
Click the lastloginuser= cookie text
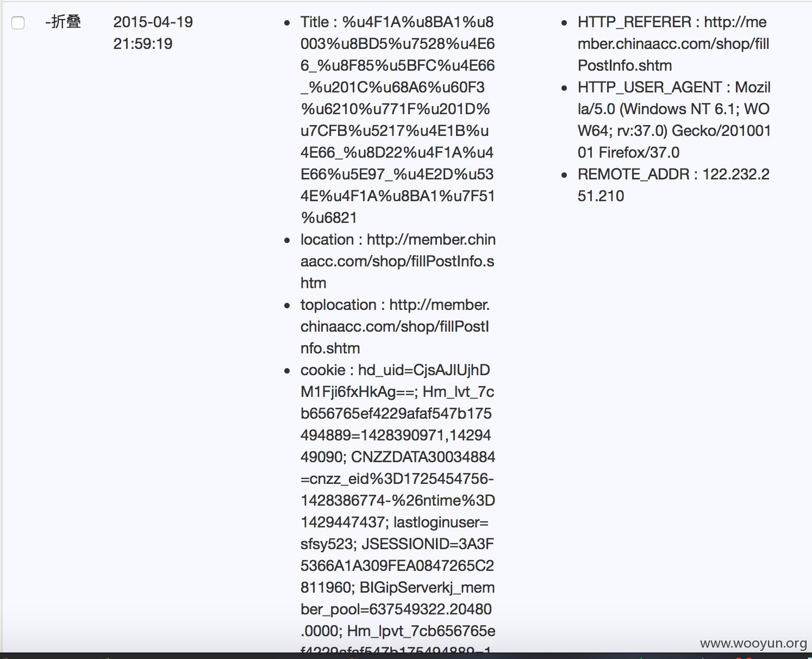(x=441, y=522)
